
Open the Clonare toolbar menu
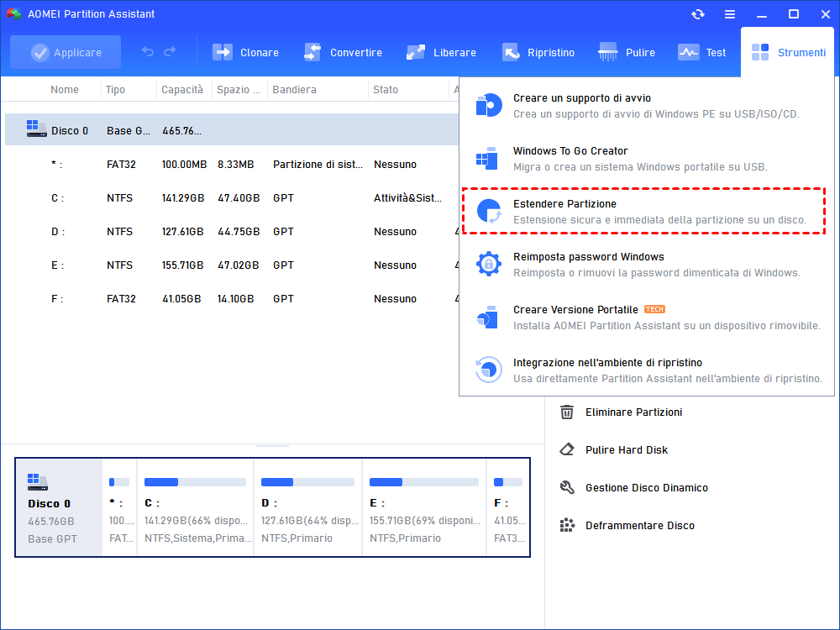click(246, 52)
